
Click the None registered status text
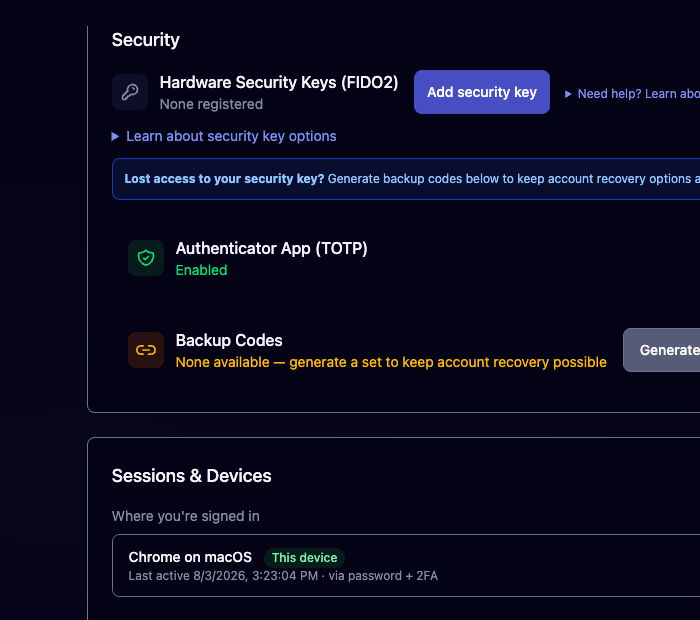pyautogui.click(x=211, y=104)
